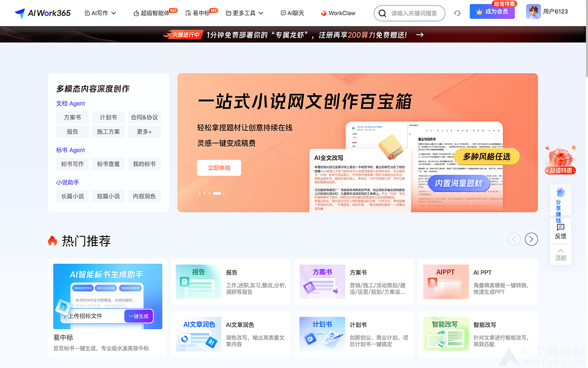Viewport: 588px width, 368px height.
Task: Open the AI智能标书生成助手 card image
Action: tap(108, 296)
